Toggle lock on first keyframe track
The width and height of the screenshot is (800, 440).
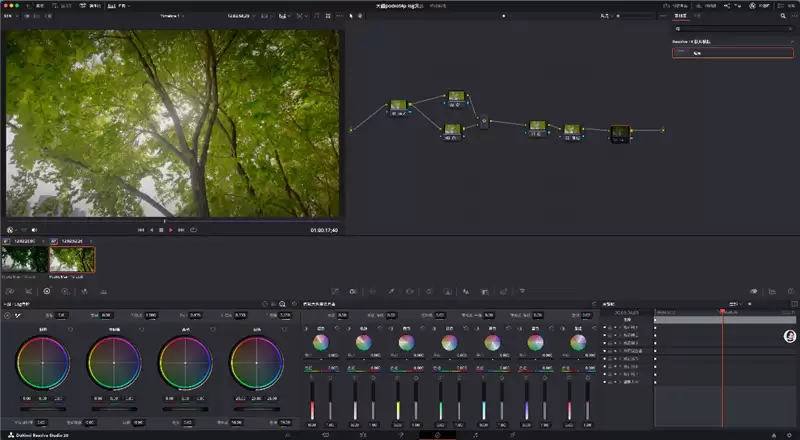pos(610,327)
